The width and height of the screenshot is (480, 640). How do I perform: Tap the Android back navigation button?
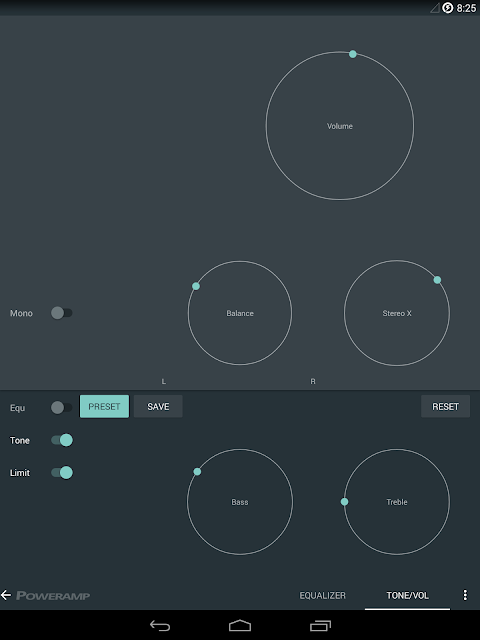point(160,625)
